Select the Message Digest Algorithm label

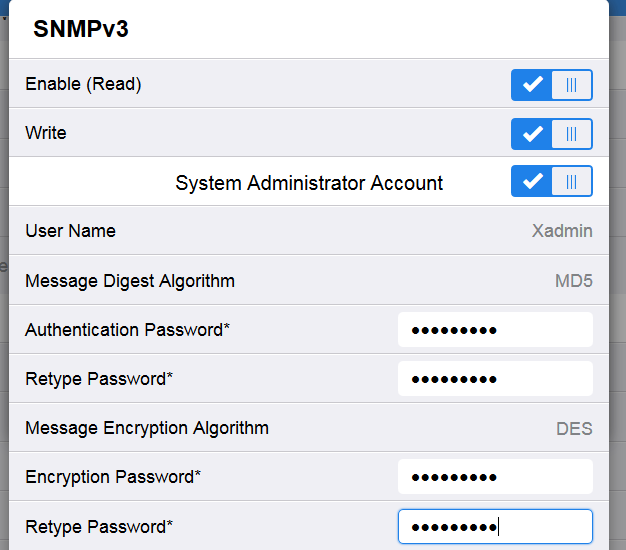130,281
